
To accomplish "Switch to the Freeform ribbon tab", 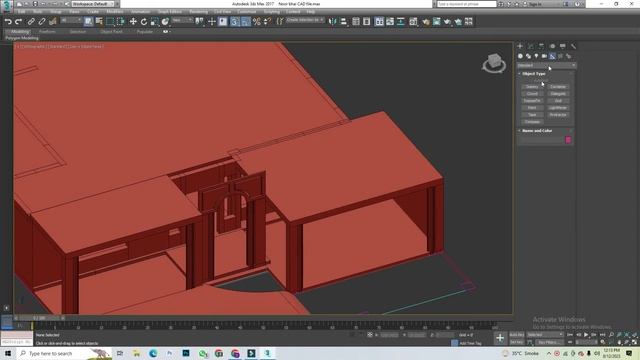I will pyautogui.click(x=47, y=31).
